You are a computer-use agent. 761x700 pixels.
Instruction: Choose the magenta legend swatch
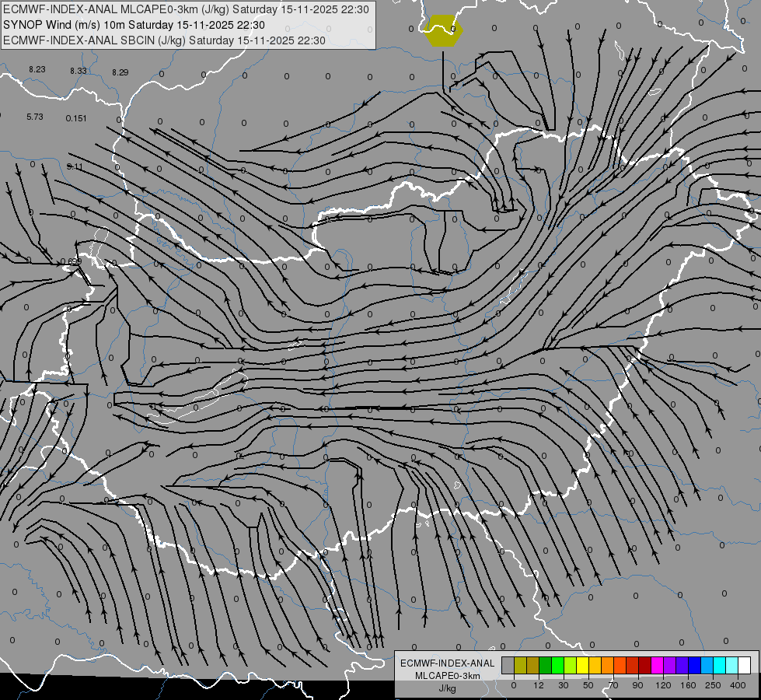coord(657,665)
